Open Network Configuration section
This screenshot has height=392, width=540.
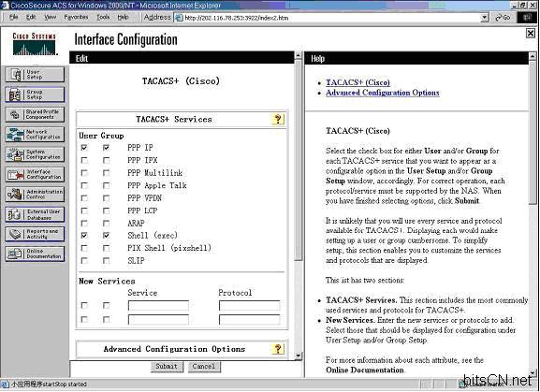tap(35, 135)
